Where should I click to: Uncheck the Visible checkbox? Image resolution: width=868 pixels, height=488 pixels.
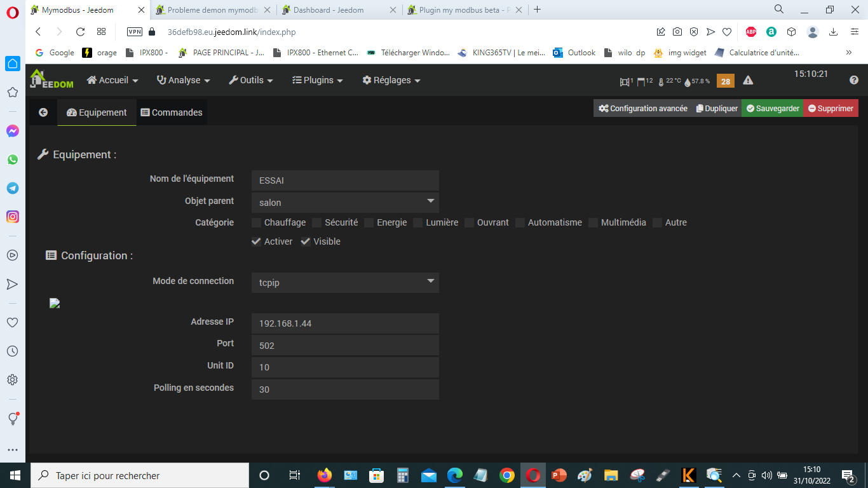[306, 241]
